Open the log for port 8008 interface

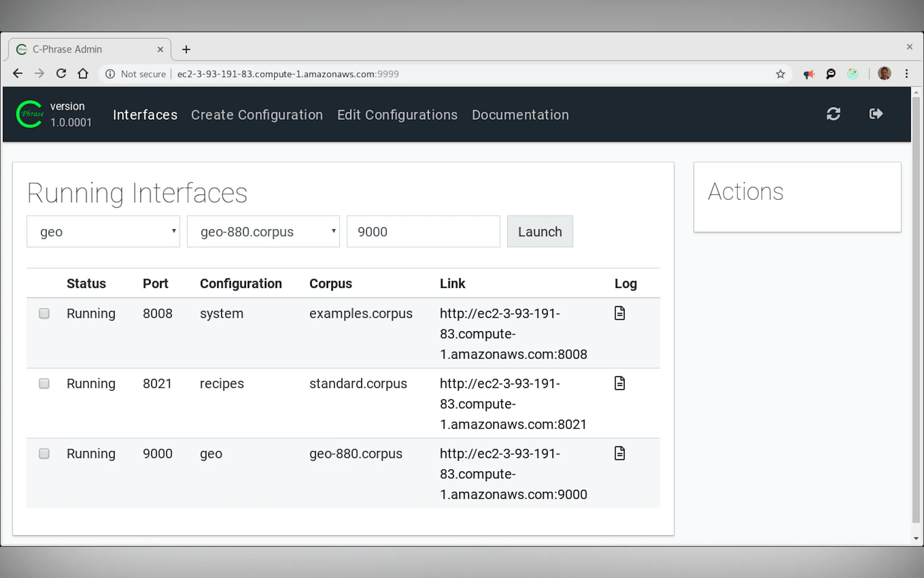tap(619, 313)
